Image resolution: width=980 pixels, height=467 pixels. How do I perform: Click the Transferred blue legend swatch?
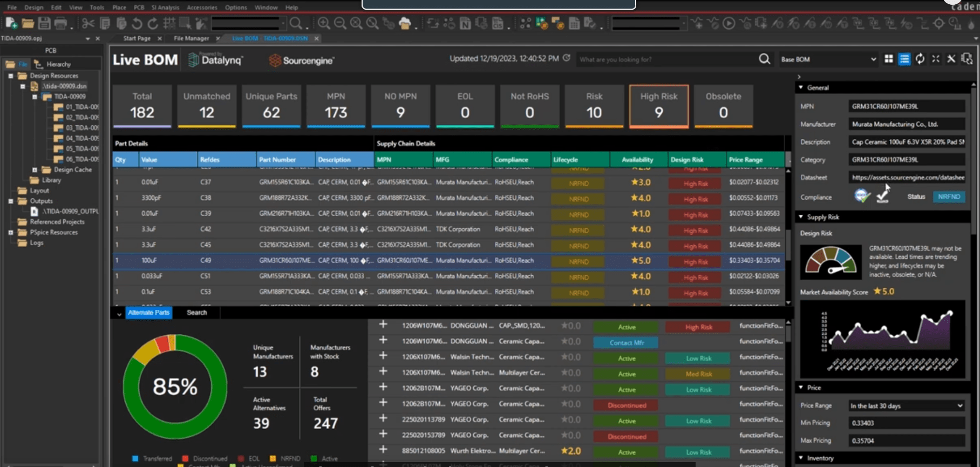pyautogui.click(x=135, y=459)
